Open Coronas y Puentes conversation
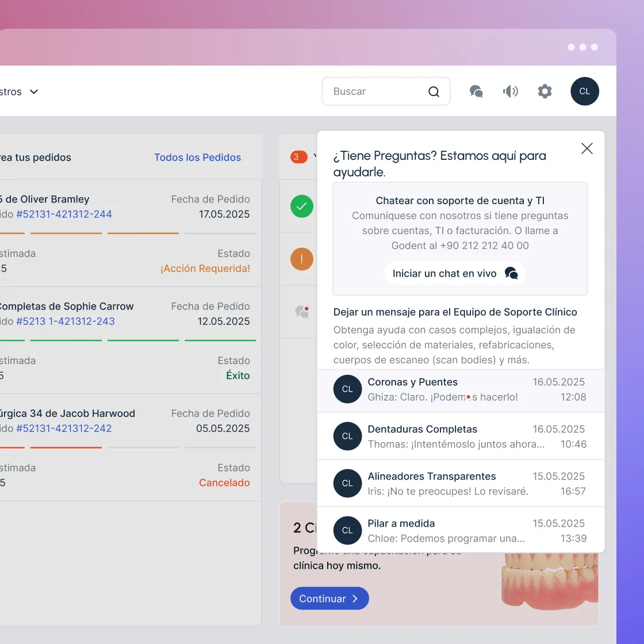 461,389
